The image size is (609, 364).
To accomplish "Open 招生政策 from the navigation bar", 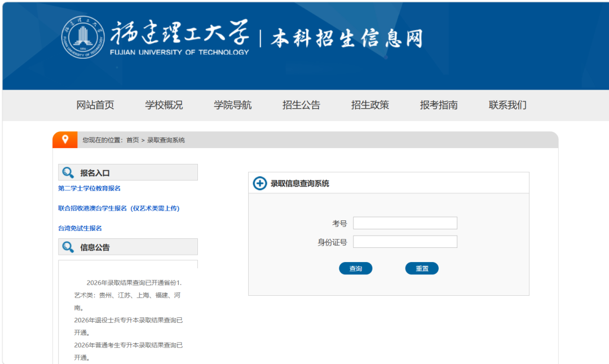I will [370, 105].
